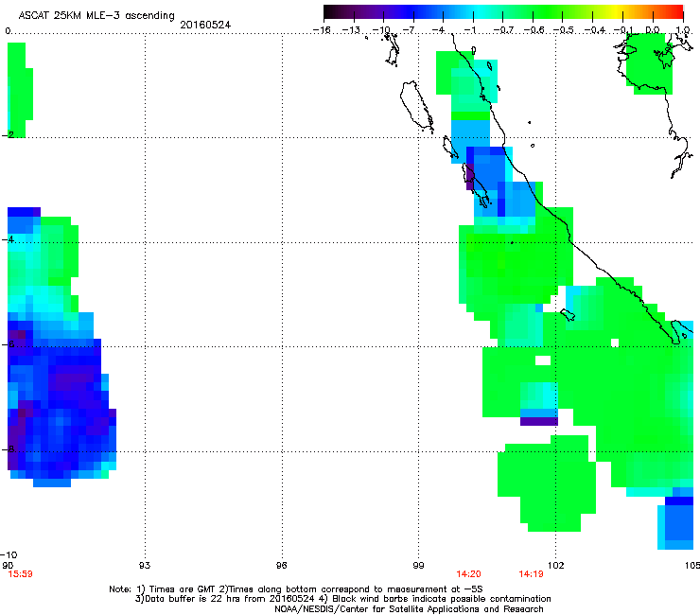The image size is (700, 615).
Task: Click the -13 label on color scale
Action: click(351, 30)
